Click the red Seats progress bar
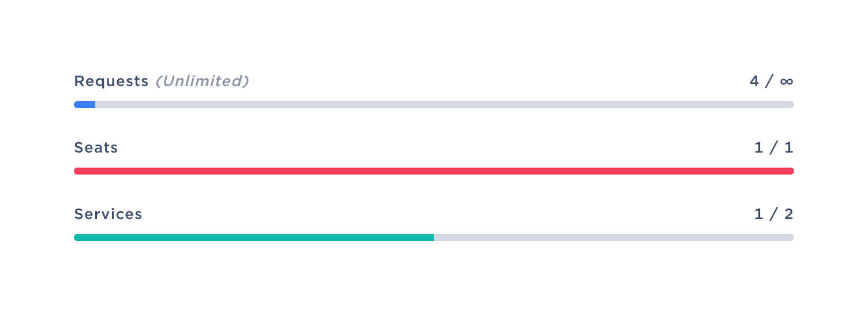The height and width of the screenshot is (315, 868). [x=434, y=171]
